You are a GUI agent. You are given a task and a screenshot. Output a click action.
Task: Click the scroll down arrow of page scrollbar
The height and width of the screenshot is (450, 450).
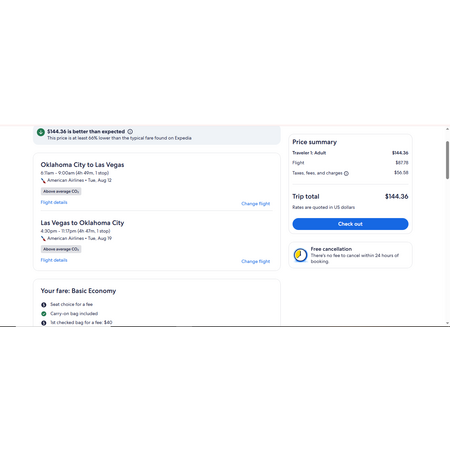point(447,323)
